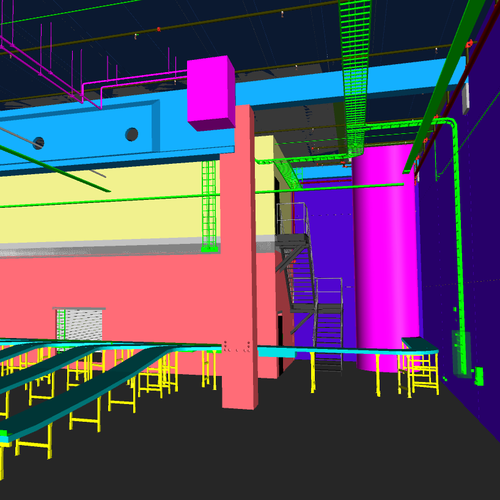Viewport: 500px width, 500px height.
Task: Select the magenta box mounted on the blue beam
Action: click(211, 93)
